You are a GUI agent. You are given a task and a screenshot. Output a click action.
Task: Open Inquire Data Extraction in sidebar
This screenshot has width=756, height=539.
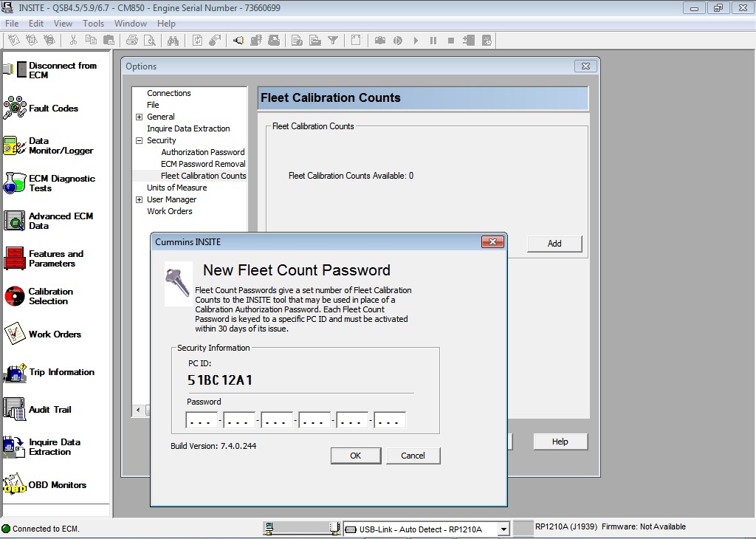pyautogui.click(x=42, y=447)
